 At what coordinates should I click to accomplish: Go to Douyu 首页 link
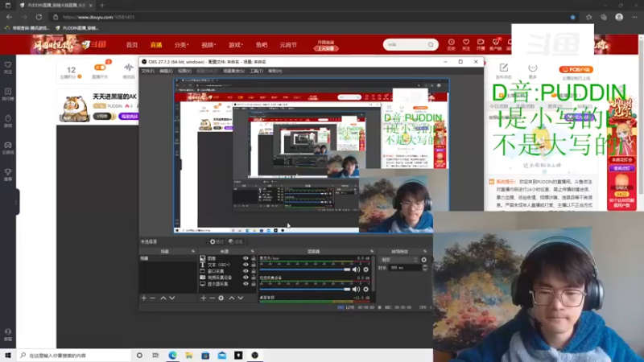tap(132, 45)
